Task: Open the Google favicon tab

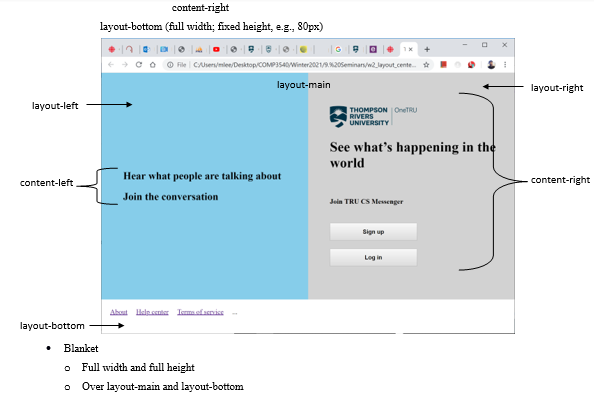Action: 338,49
